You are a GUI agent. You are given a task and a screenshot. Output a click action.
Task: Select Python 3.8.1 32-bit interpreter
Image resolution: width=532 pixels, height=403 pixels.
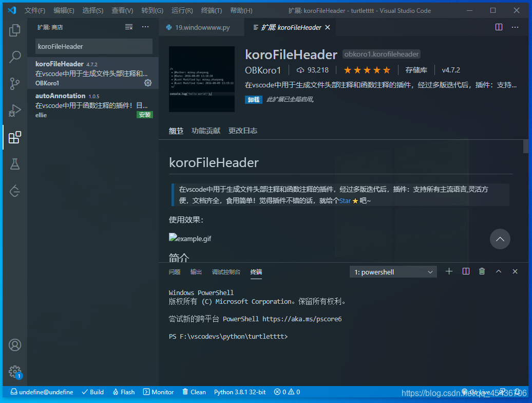tap(240, 392)
